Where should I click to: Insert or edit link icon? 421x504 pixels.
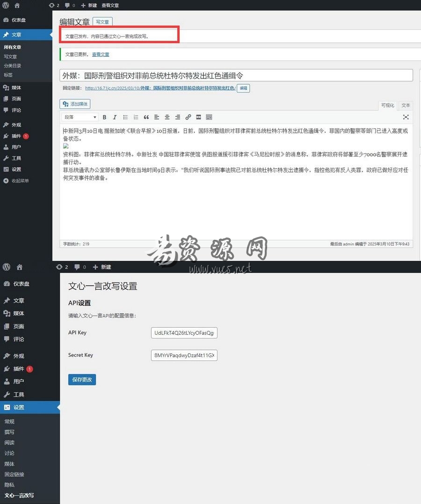click(188, 117)
